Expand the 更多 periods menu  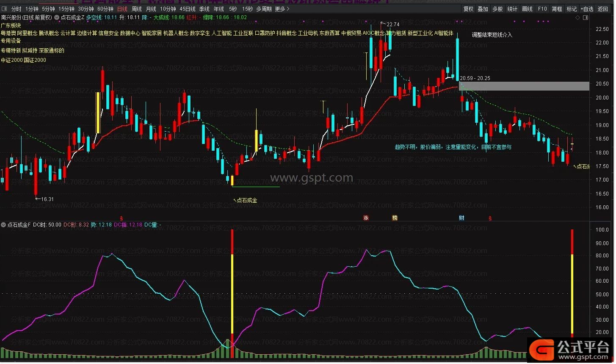[282, 8]
